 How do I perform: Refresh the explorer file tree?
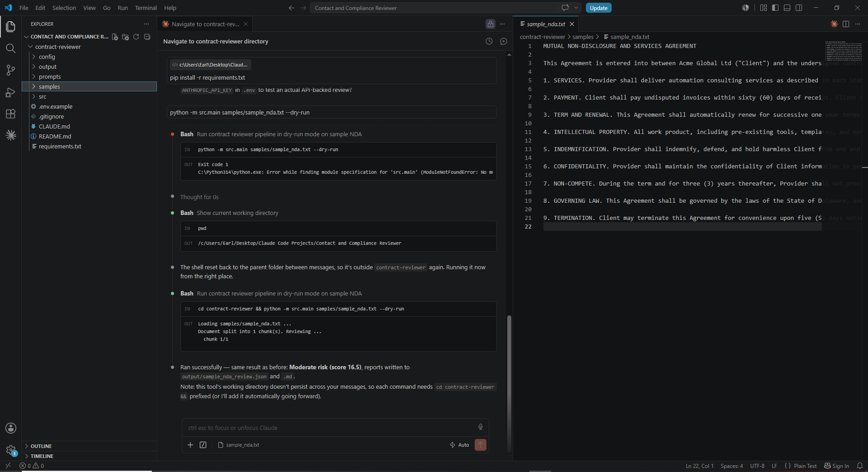[x=136, y=37]
